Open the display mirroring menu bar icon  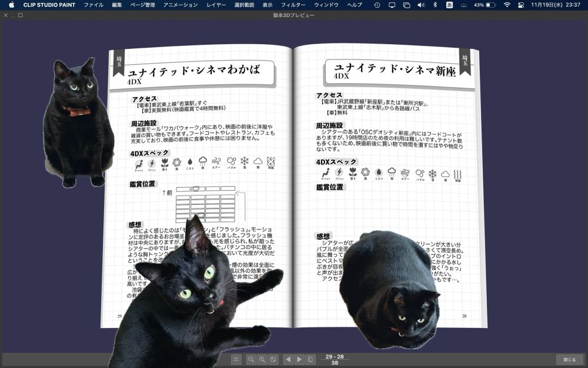point(392,5)
